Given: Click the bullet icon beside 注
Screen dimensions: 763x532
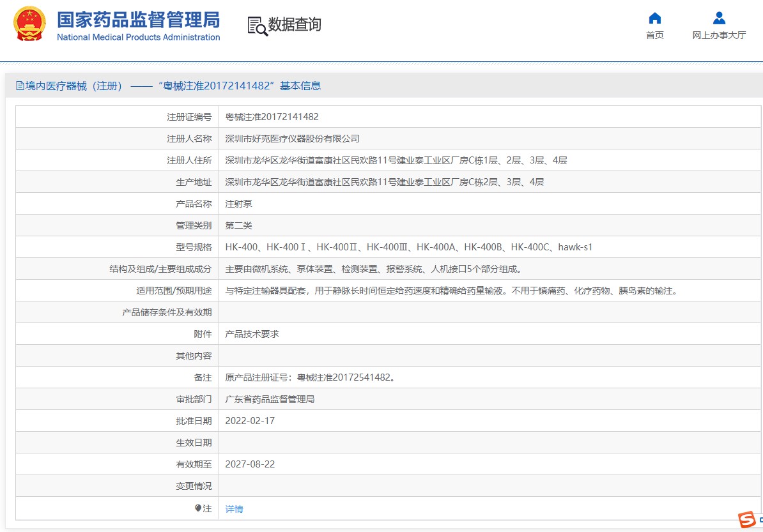Looking at the screenshot, I should tap(198, 508).
